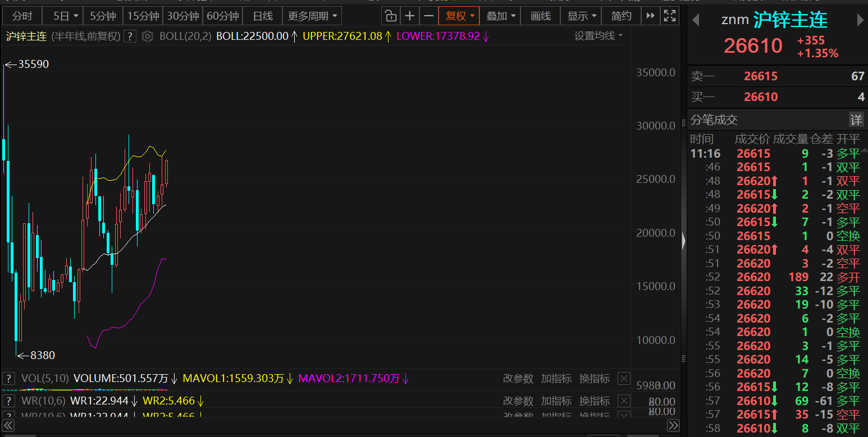868x437 pixels.
Task: Click the fast-forward double arrow icon
Action: click(x=650, y=16)
